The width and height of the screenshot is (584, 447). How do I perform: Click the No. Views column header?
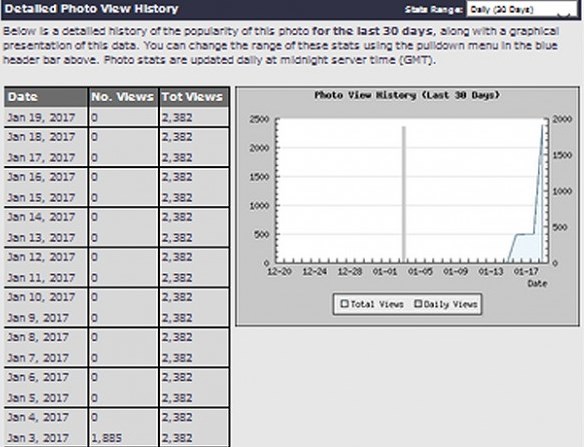(123, 97)
